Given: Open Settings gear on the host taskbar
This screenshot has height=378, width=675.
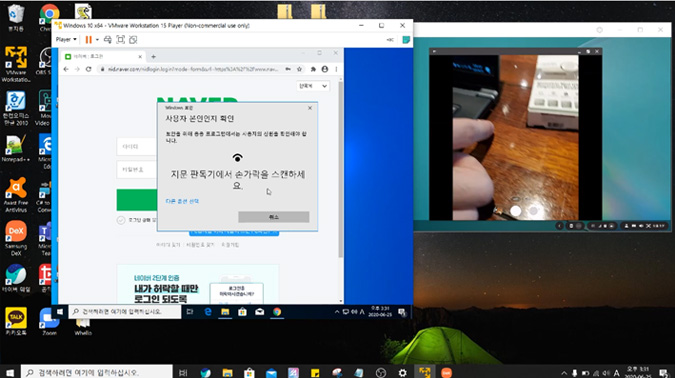Looking at the screenshot, I should [x=403, y=372].
